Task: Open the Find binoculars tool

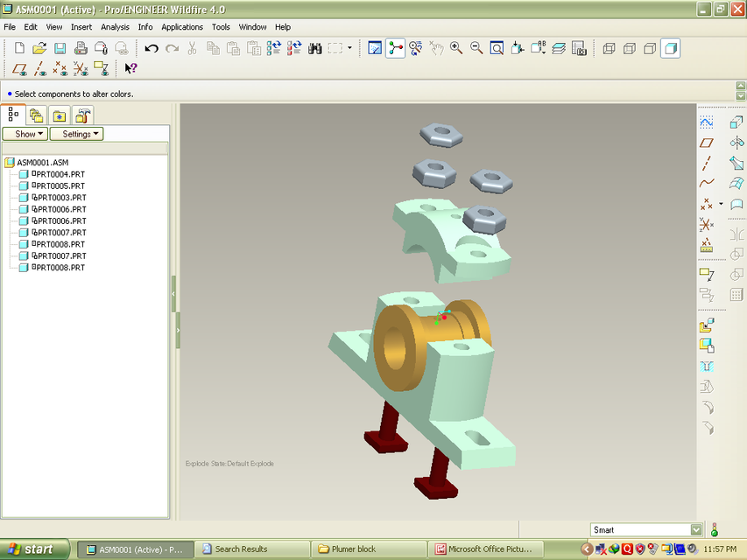Action: (315, 48)
